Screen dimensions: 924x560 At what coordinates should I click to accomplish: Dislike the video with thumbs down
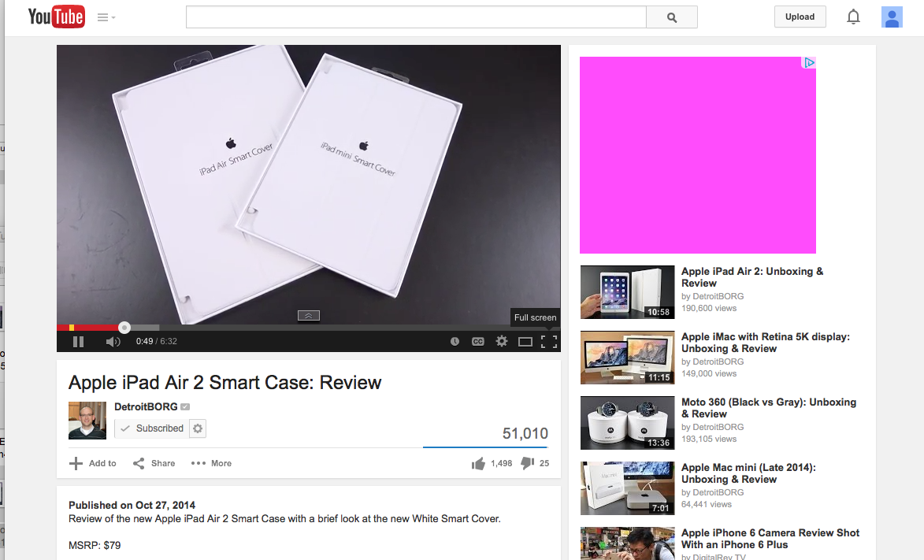(x=528, y=464)
